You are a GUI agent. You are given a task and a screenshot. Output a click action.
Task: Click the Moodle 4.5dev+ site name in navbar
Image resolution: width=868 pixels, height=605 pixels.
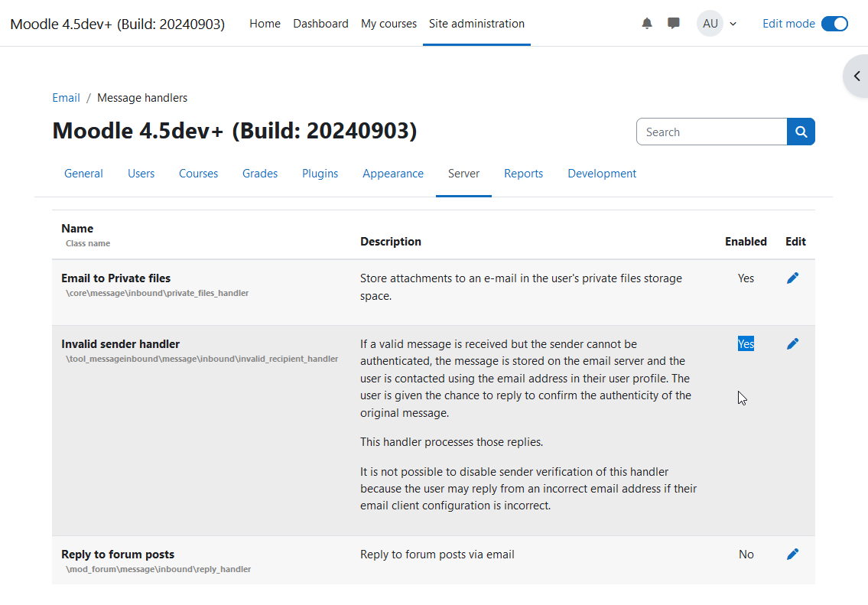pyautogui.click(x=117, y=24)
